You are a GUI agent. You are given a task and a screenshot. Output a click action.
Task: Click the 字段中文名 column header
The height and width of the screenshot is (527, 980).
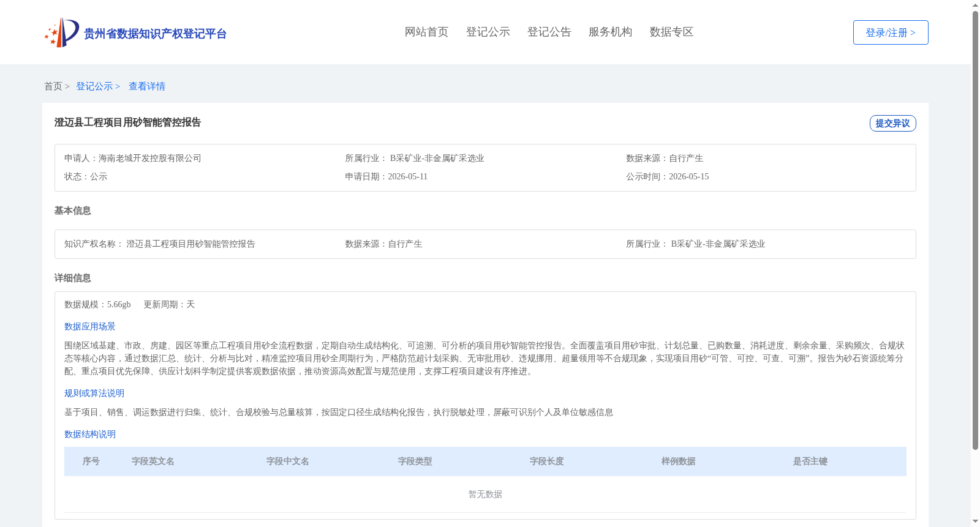click(x=288, y=462)
